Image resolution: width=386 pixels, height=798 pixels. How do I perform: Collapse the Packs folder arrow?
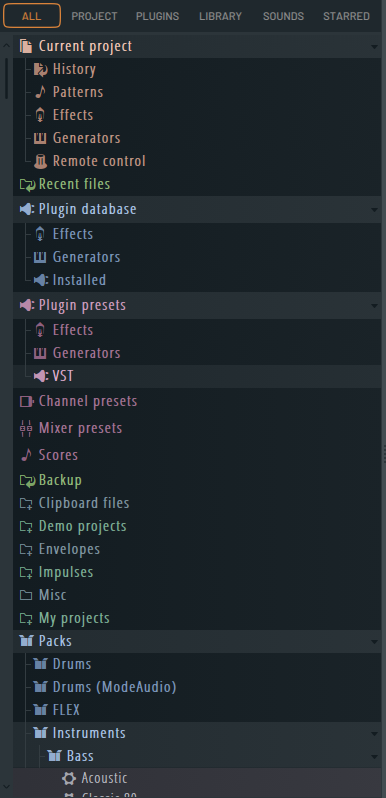375,642
